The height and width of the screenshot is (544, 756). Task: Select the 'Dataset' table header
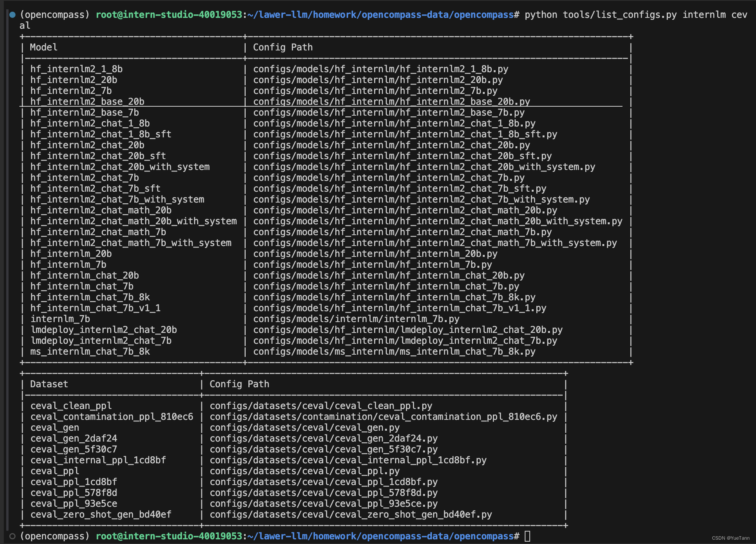(x=49, y=384)
